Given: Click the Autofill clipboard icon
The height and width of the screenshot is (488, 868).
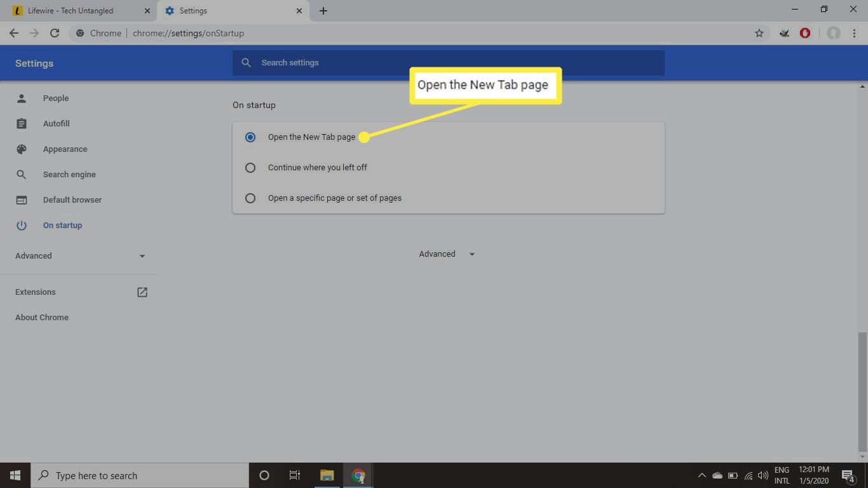Looking at the screenshot, I should pyautogui.click(x=22, y=123).
